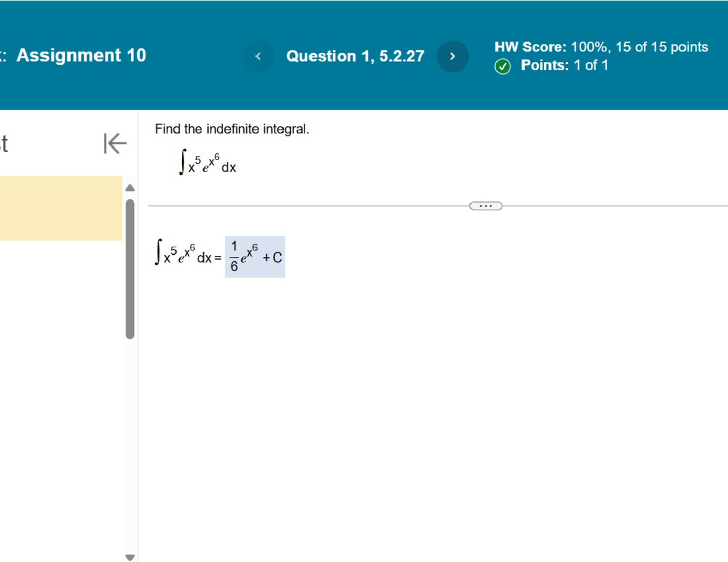Click the answer field with 1/6 e^x6 + C

coord(255,257)
